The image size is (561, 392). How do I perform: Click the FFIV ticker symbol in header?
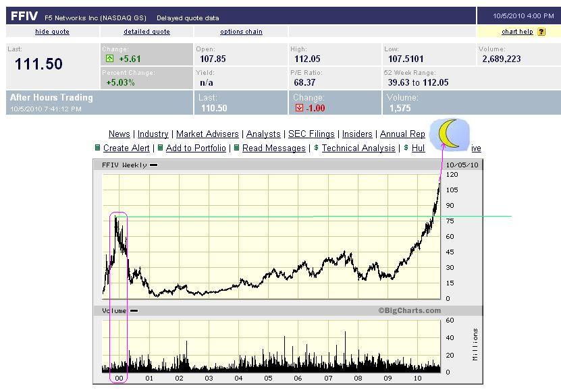tap(24, 16)
